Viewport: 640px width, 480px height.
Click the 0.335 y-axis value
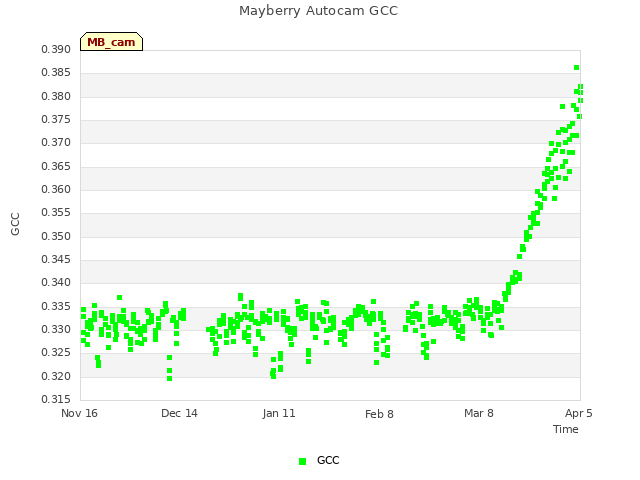point(56,306)
